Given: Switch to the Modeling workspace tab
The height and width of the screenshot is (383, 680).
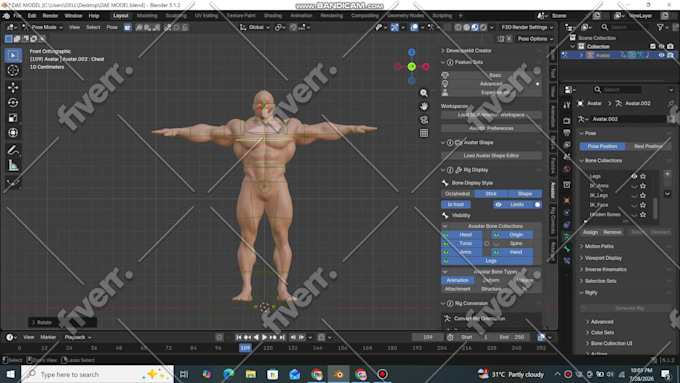Looking at the screenshot, I should click(x=147, y=16).
